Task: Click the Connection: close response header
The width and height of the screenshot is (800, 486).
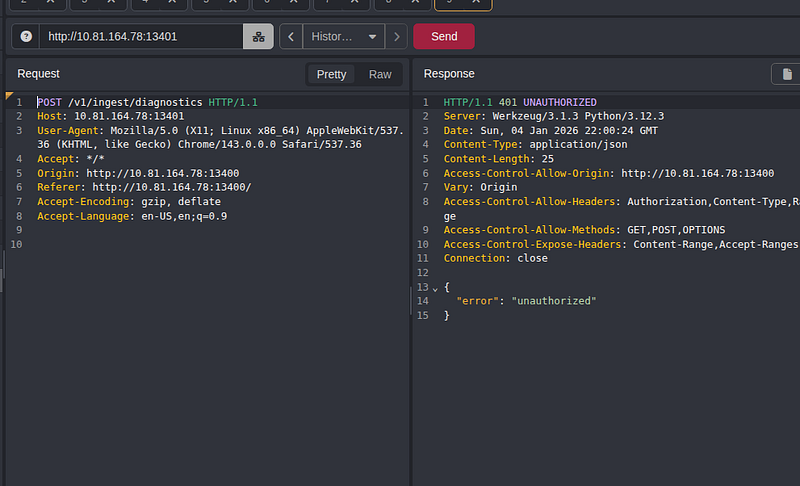Action: 495,258
